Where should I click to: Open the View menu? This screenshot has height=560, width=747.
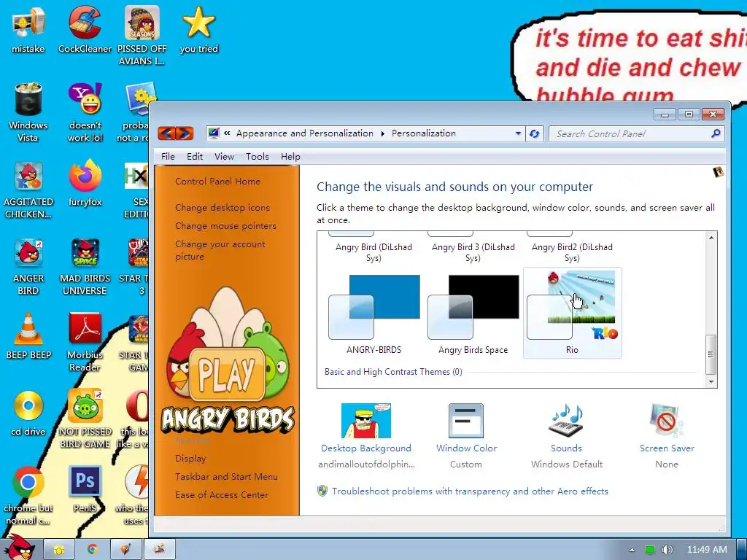click(x=224, y=157)
